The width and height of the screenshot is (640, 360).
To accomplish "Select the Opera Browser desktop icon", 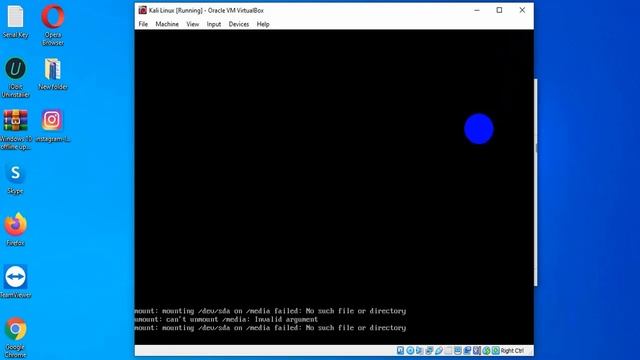I will point(53,25).
